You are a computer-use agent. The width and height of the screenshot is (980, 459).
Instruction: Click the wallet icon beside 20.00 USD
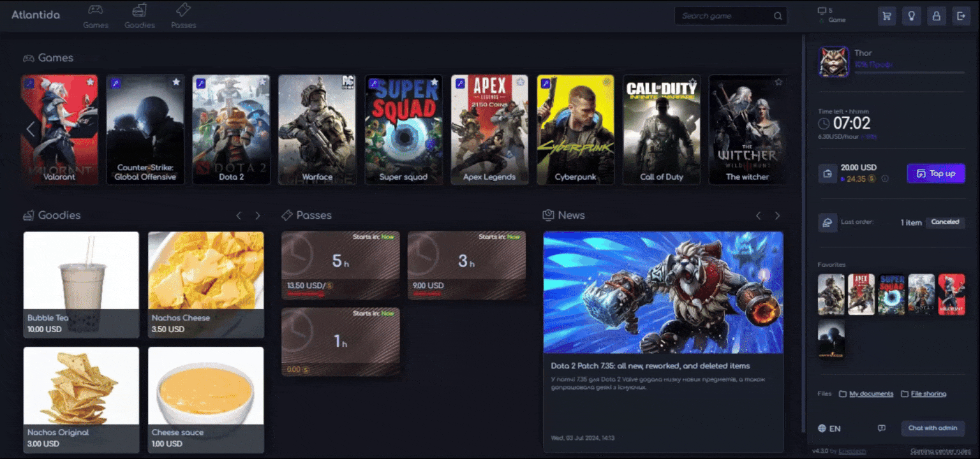coord(828,173)
